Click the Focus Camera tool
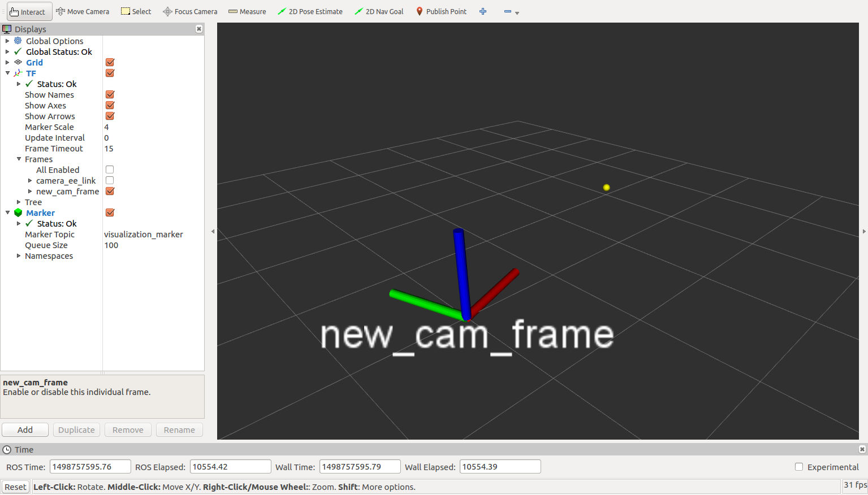 pos(190,12)
